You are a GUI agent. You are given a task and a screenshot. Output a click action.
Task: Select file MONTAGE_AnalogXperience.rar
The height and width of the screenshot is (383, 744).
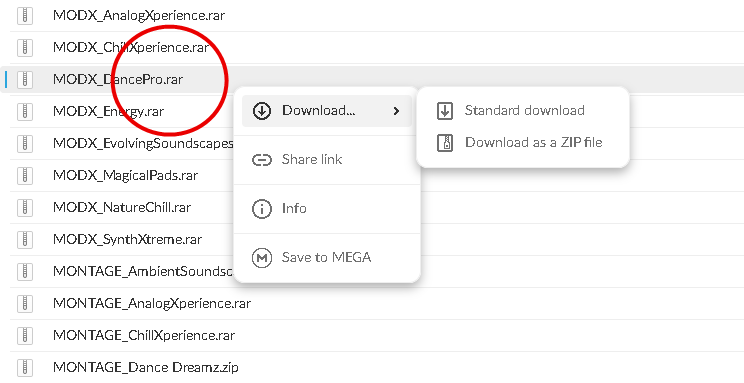click(x=152, y=303)
